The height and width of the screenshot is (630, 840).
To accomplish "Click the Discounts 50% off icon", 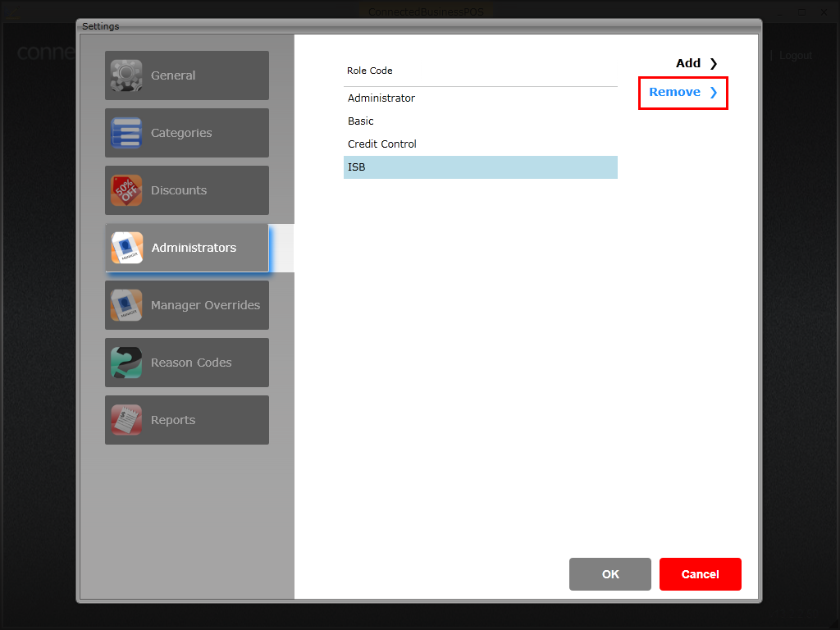I will pyautogui.click(x=126, y=190).
